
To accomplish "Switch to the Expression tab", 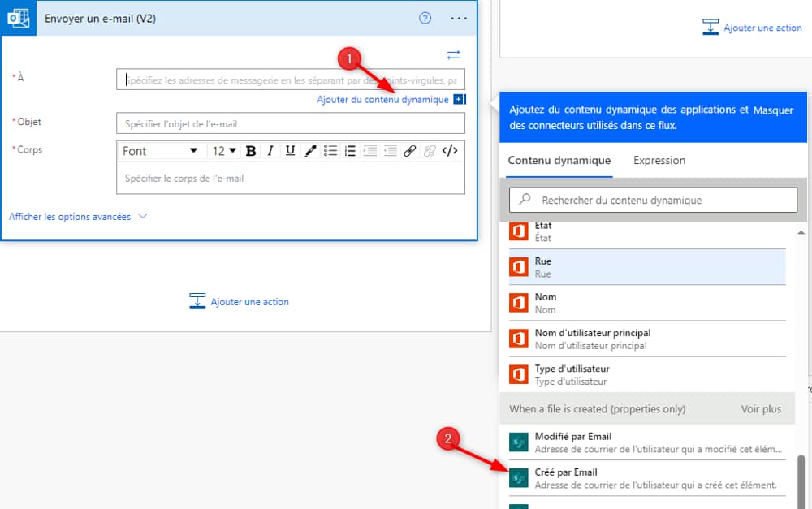I will coord(659,161).
